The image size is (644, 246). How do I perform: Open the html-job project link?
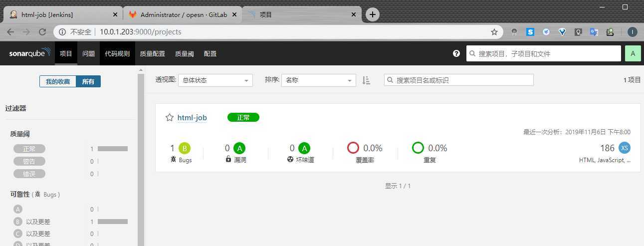click(x=192, y=118)
